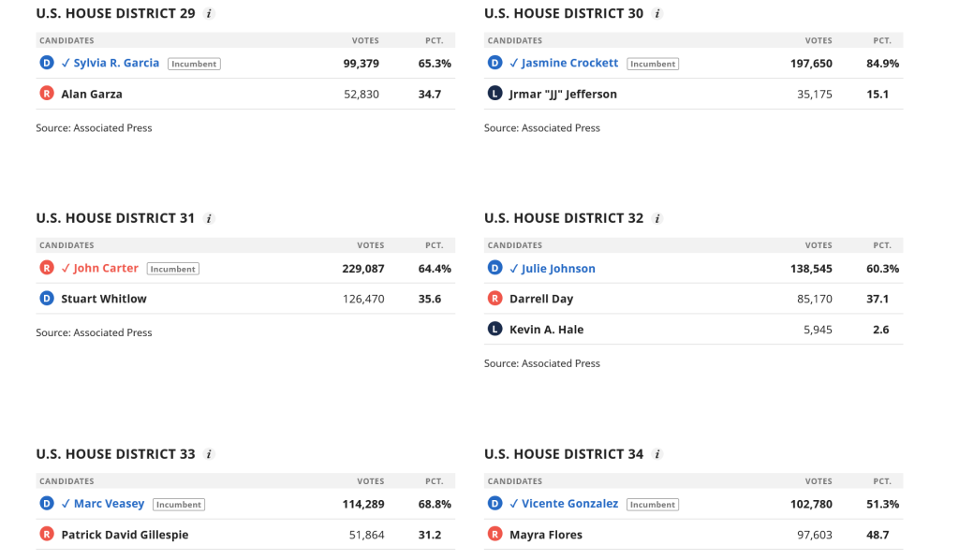
Task: Open the District 30 info icon
Action: coord(657,14)
